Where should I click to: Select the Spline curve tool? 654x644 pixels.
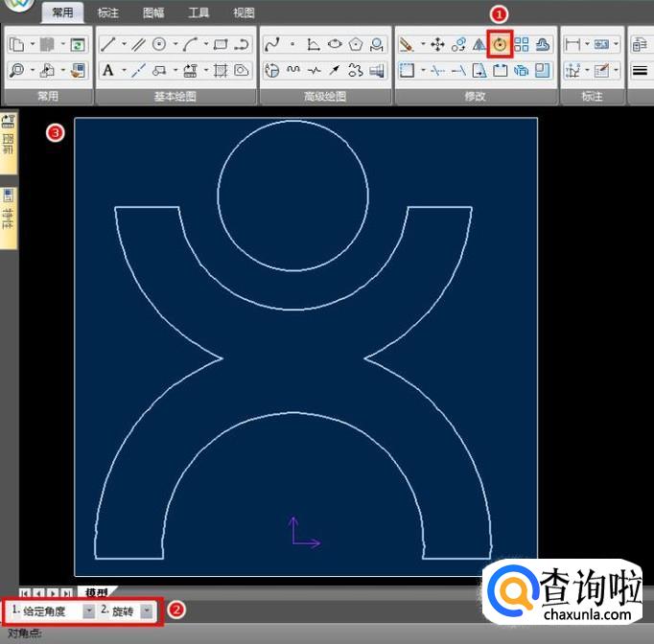point(272,44)
